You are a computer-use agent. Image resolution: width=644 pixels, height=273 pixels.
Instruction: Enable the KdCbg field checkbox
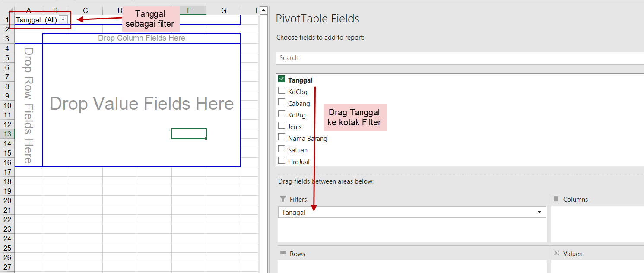click(x=282, y=91)
